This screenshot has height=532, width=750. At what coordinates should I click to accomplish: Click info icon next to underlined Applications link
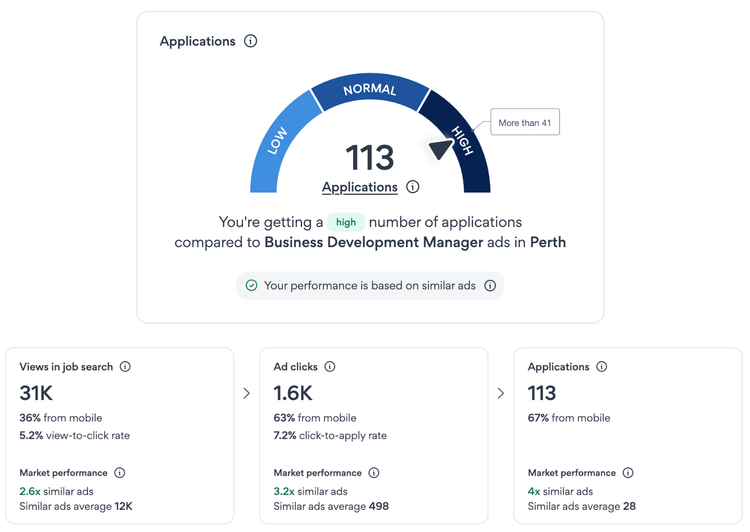click(x=413, y=187)
